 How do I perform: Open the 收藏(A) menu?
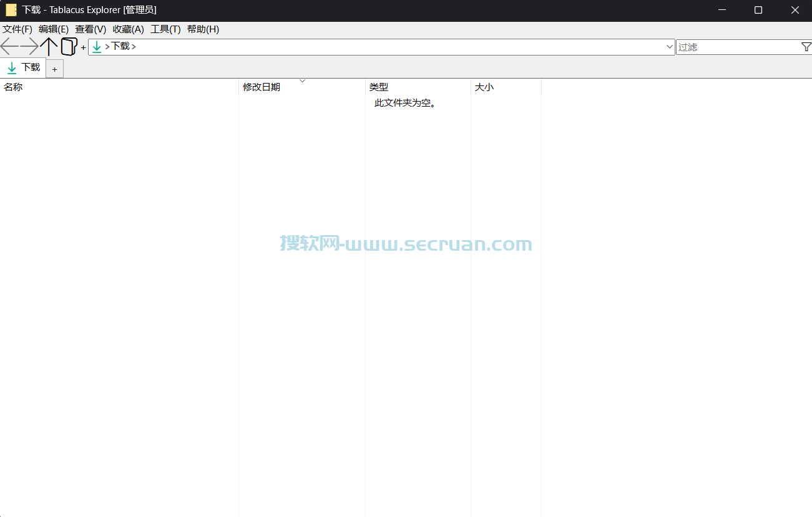coord(129,29)
